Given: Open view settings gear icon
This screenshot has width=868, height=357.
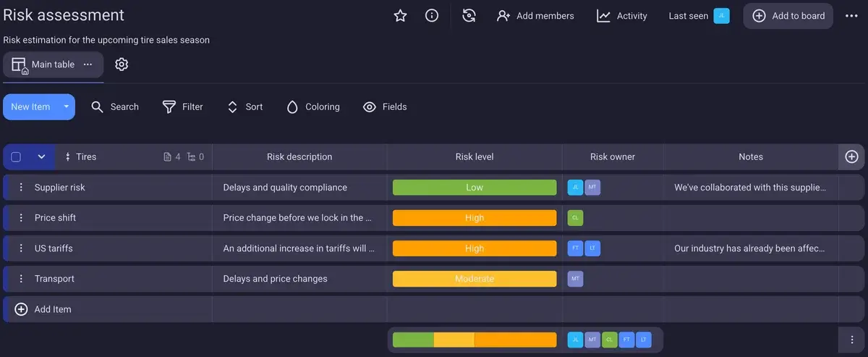Looking at the screenshot, I should click(x=122, y=64).
